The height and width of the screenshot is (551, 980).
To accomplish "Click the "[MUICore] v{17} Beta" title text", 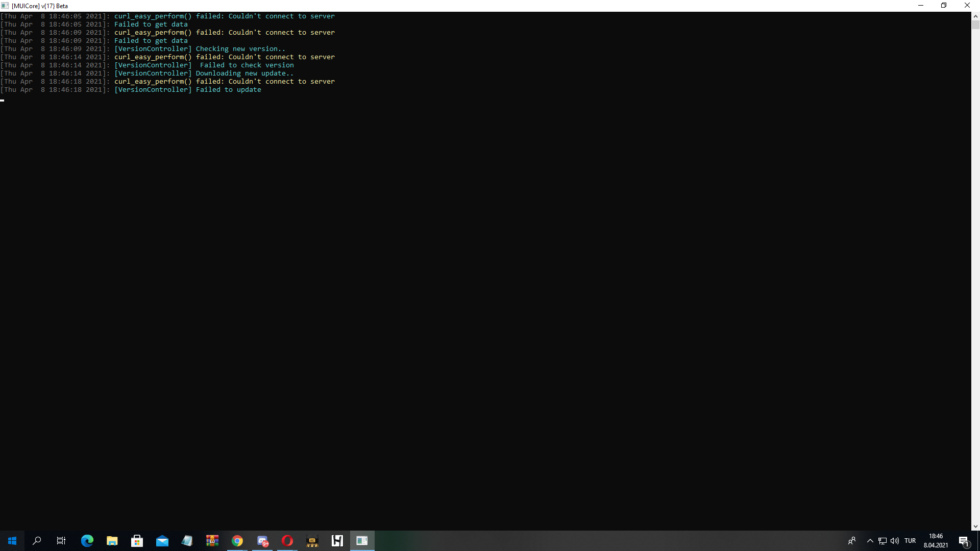I will click(x=40, y=6).
